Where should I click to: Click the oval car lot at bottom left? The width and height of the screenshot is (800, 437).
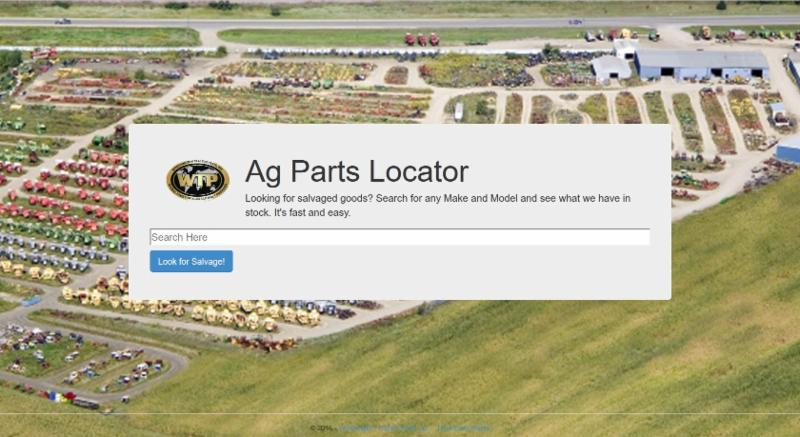pyautogui.click(x=87, y=365)
